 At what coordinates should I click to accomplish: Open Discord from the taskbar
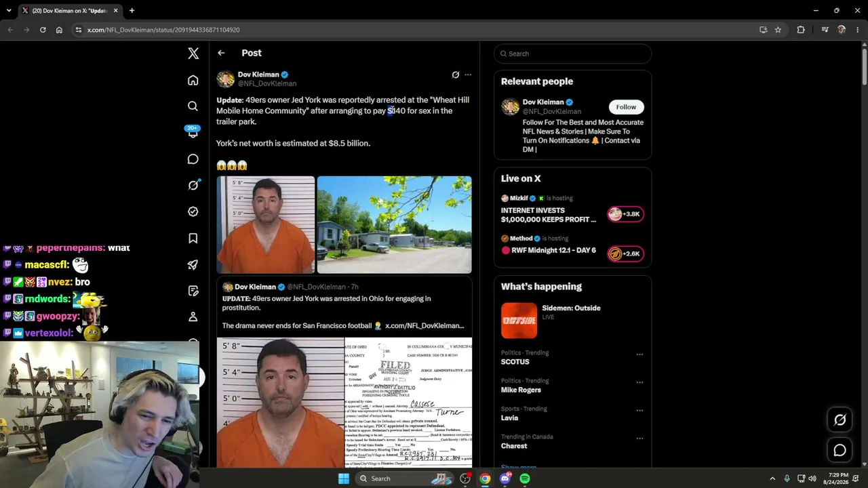tap(505, 479)
